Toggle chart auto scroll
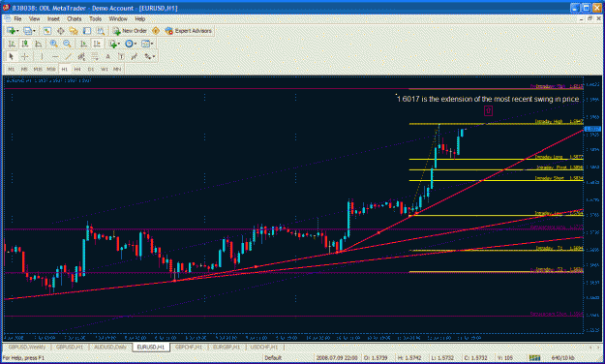This screenshot has width=605, height=364. (x=83, y=44)
